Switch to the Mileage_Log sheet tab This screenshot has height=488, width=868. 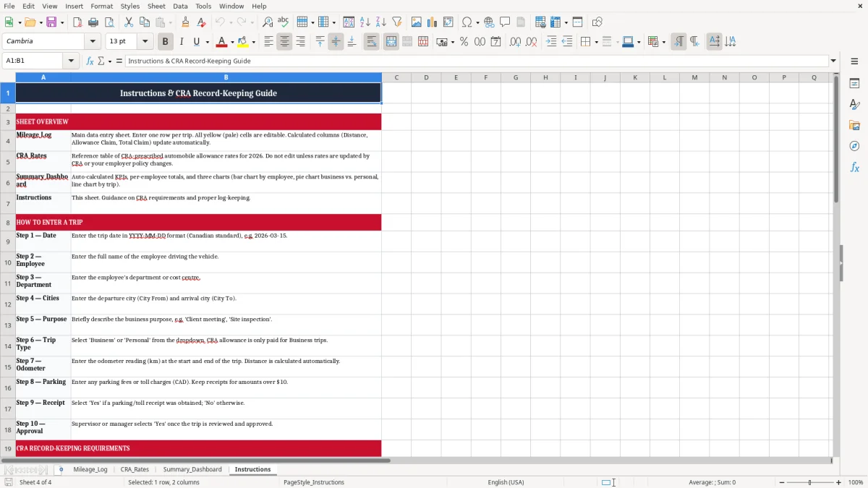[90, 469]
